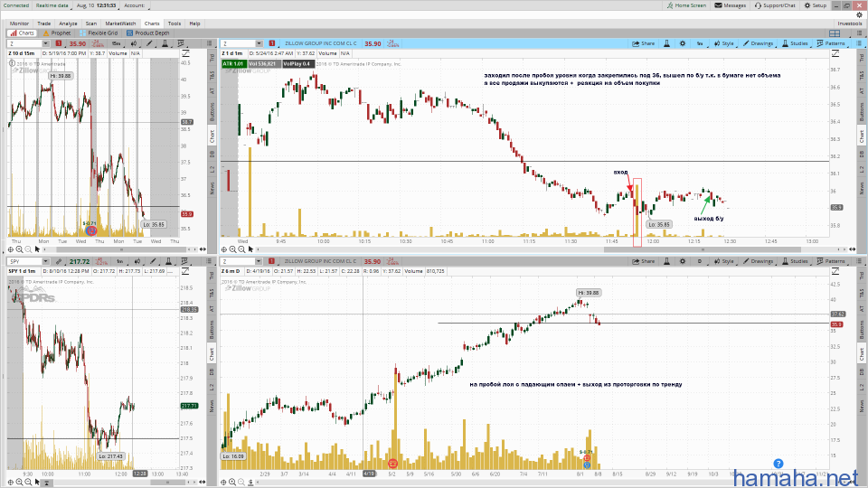The height and width of the screenshot is (488, 868).
Task: Open Studies menu in bottom-right chart
Action: 795,262
